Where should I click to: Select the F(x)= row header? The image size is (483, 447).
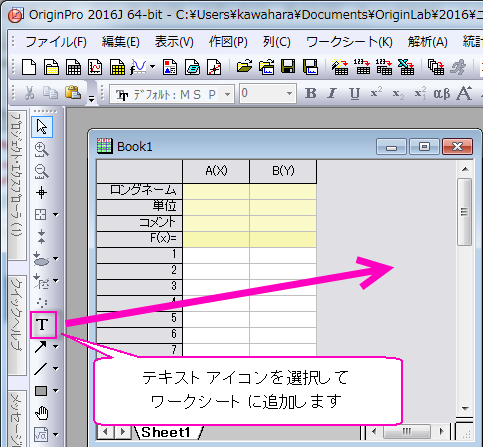point(140,239)
